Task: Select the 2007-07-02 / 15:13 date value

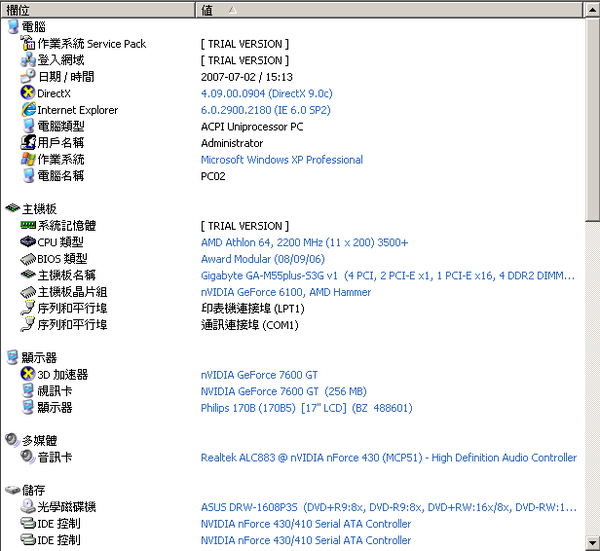Action: click(247, 77)
